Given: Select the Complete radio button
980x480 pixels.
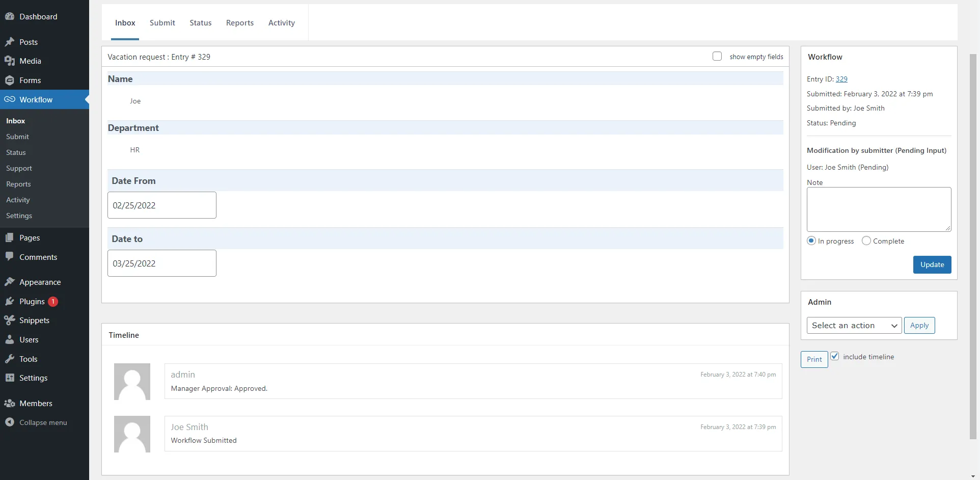Looking at the screenshot, I should [x=866, y=241].
